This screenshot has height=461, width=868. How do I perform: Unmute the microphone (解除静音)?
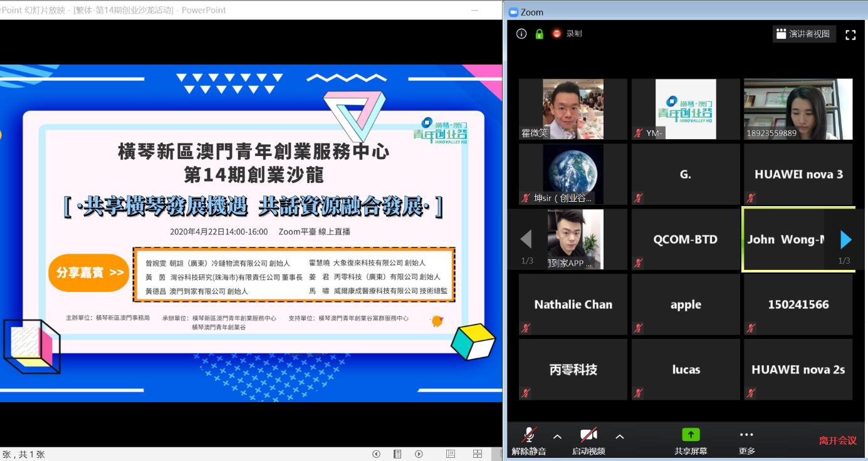(x=529, y=435)
